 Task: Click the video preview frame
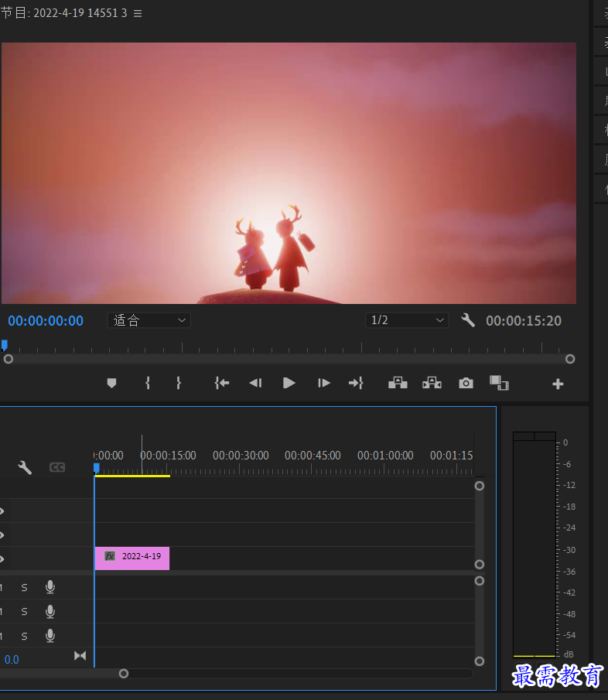coord(289,173)
